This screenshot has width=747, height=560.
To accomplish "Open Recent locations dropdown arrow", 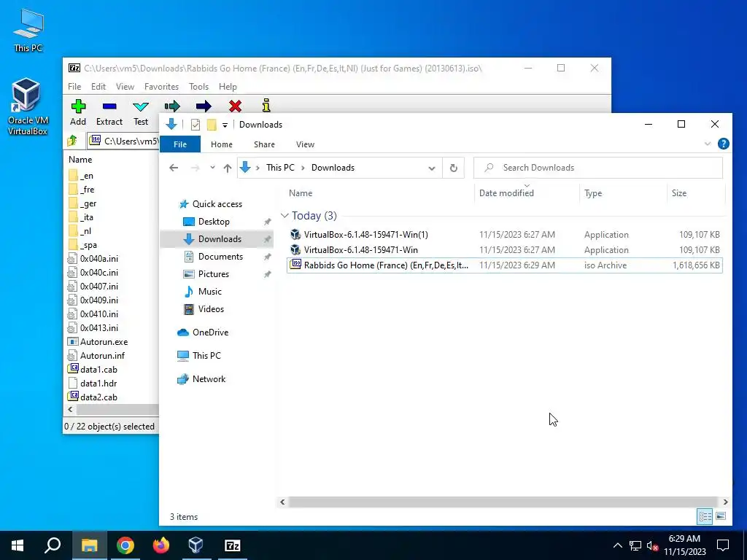I will coord(212,168).
